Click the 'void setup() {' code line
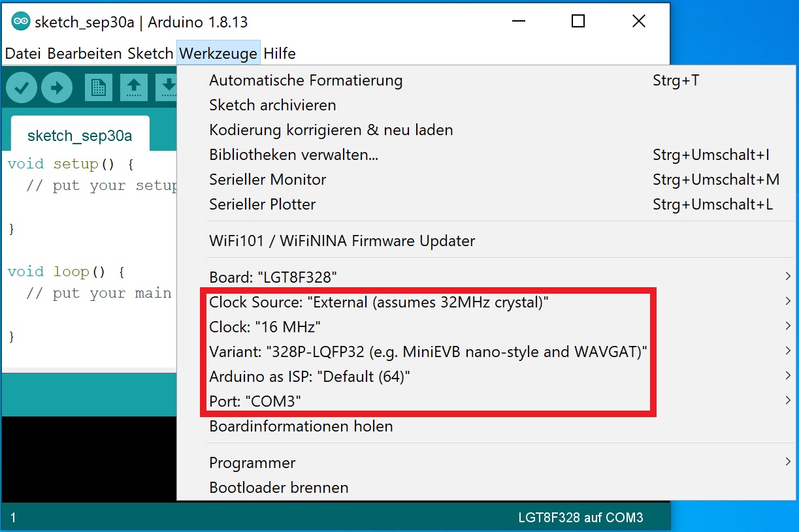Viewport: 799px width, 532px height. 71,164
